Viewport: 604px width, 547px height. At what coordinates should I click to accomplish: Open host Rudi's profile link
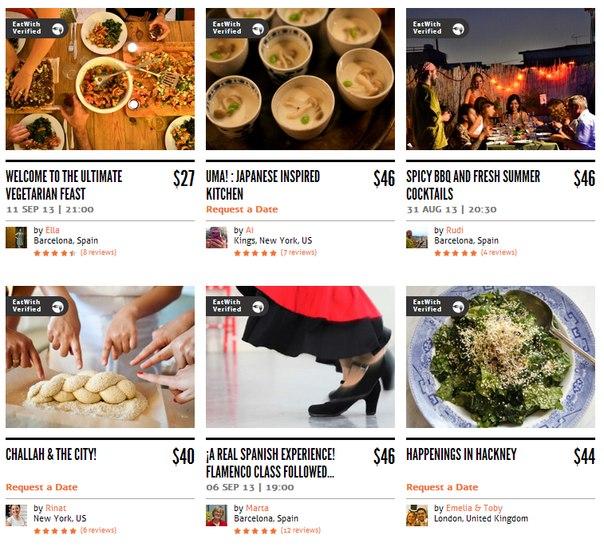455,230
